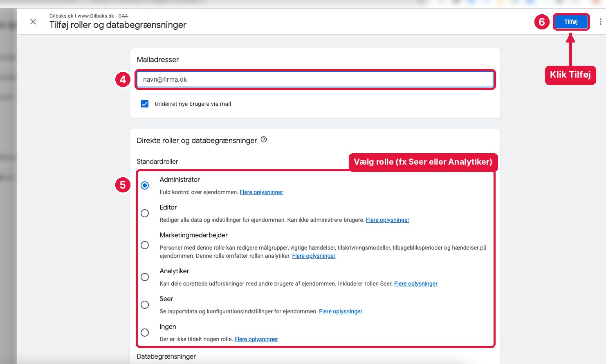Click the Seer role label text

166,299
